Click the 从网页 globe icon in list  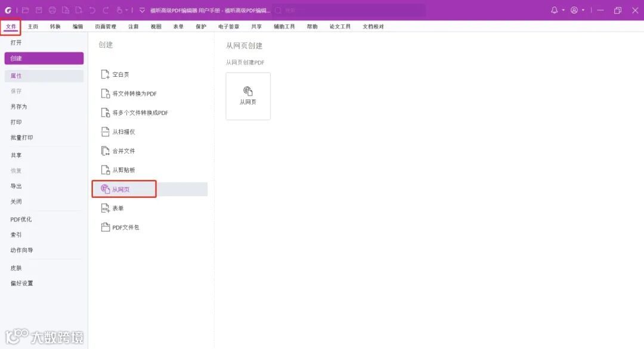105,189
